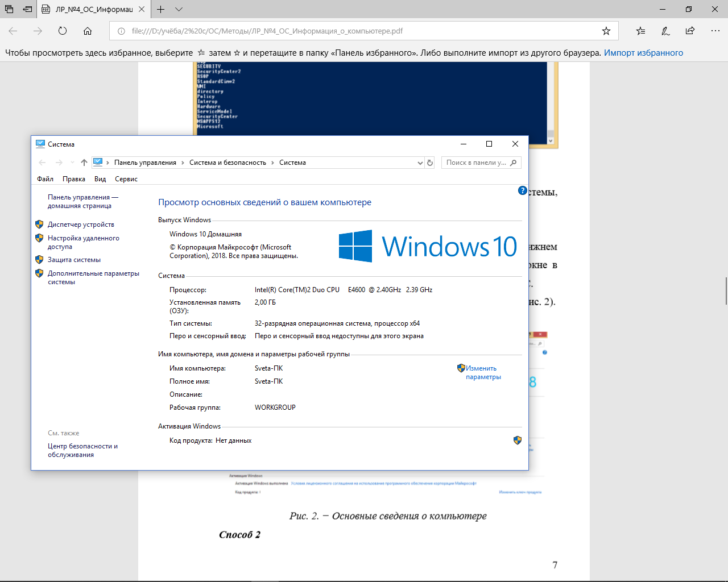The width and height of the screenshot is (728, 582).
Task: Minimize the Система window
Action: pos(464,144)
